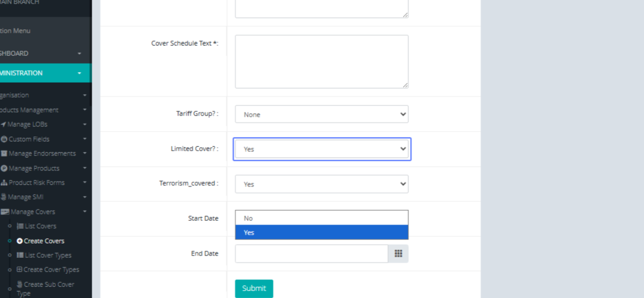This screenshot has height=298, width=644.
Task: Open Manage SMI sidebar item
Action: coord(26,197)
